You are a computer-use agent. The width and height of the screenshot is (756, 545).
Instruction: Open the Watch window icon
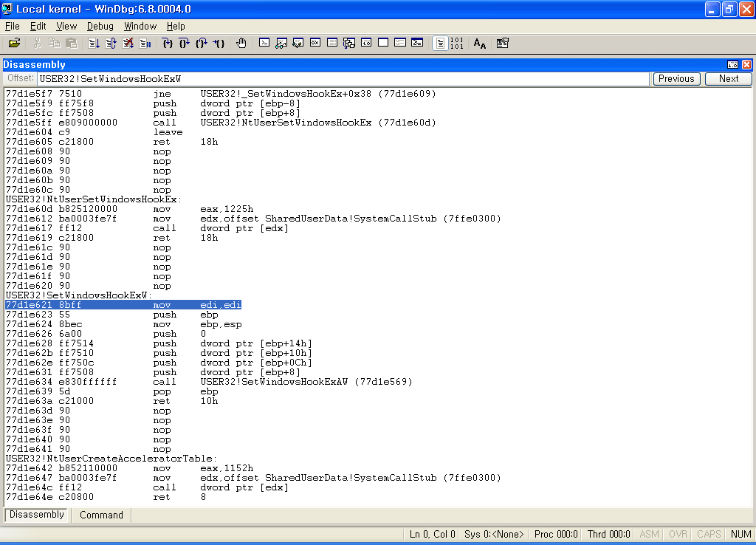pyautogui.click(x=281, y=44)
